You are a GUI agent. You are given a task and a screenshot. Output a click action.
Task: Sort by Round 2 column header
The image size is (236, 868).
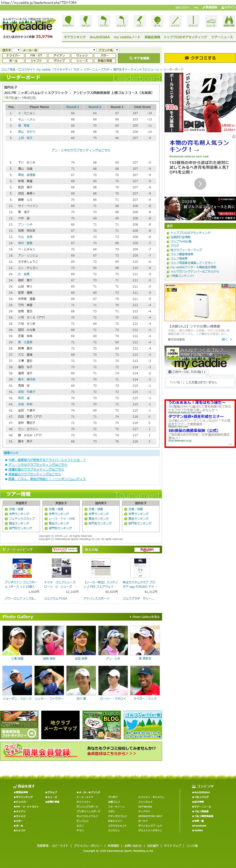click(x=95, y=107)
